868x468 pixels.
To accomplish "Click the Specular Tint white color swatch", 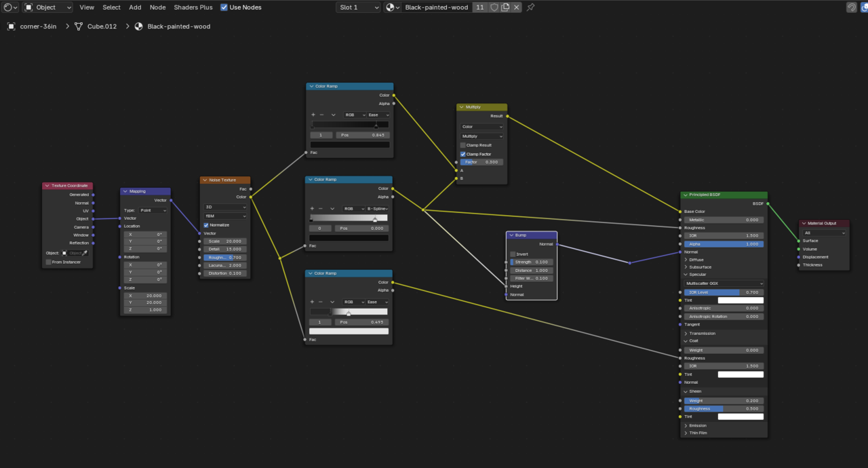I will coord(741,300).
